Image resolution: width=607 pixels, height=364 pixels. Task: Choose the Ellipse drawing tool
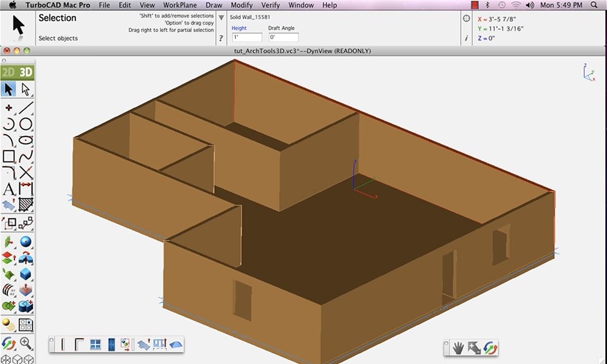pyautogui.click(x=25, y=140)
